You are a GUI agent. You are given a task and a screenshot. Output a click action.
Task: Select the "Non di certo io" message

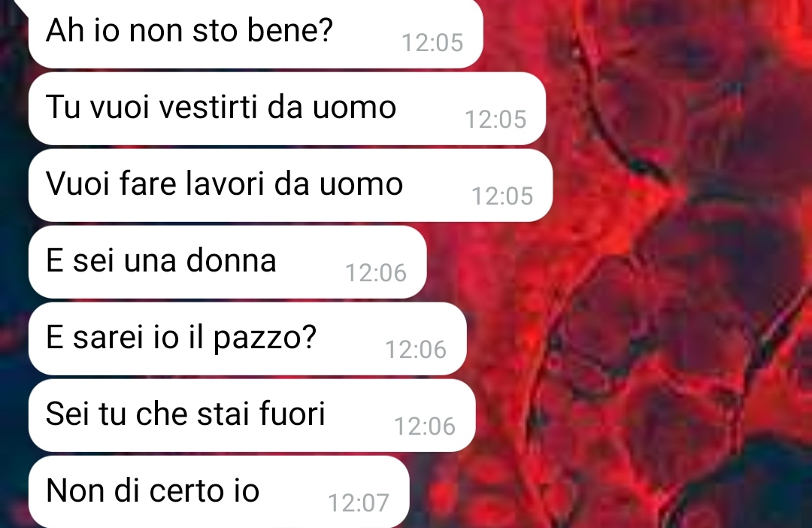[x=219, y=492]
